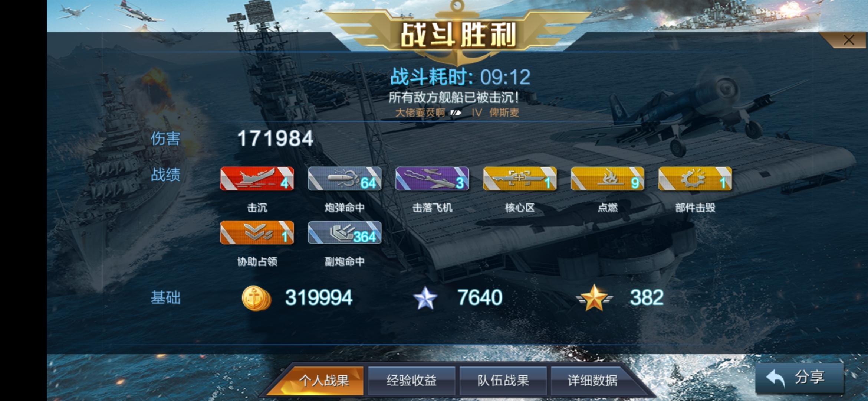Click the gold winged star icon

pos(594,297)
